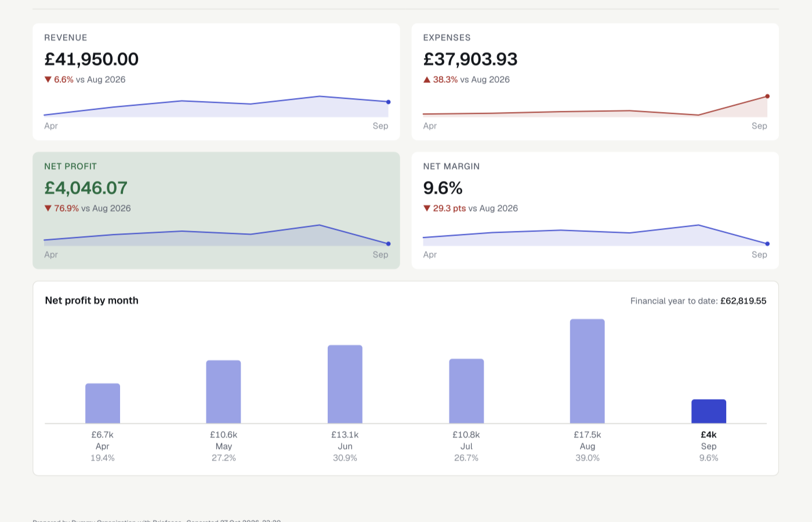The width and height of the screenshot is (812, 522).
Task: Click the £17.5k label in the chart
Action: [588, 434]
